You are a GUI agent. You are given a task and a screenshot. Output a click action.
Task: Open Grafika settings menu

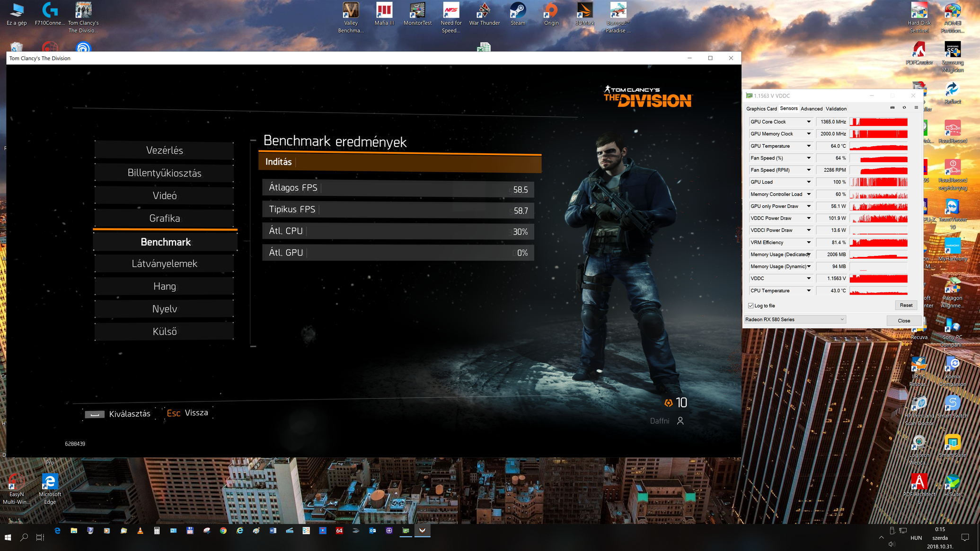point(164,219)
